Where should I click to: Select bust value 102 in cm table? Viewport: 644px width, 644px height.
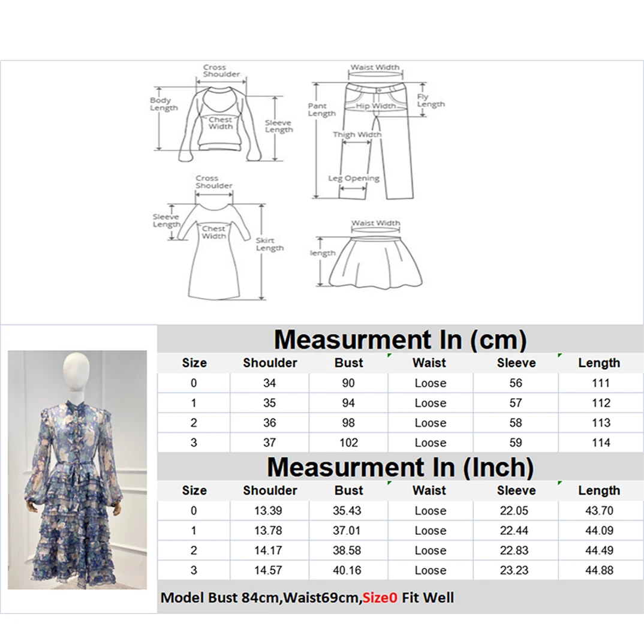349,443
